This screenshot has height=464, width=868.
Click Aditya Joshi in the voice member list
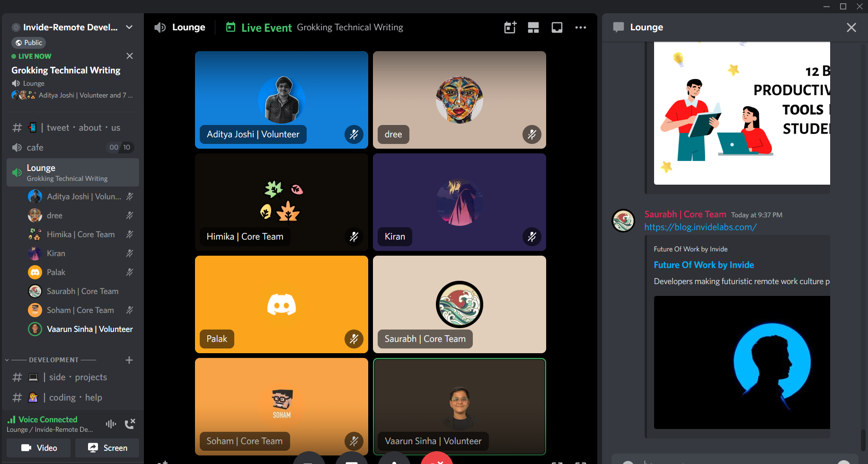[80, 196]
